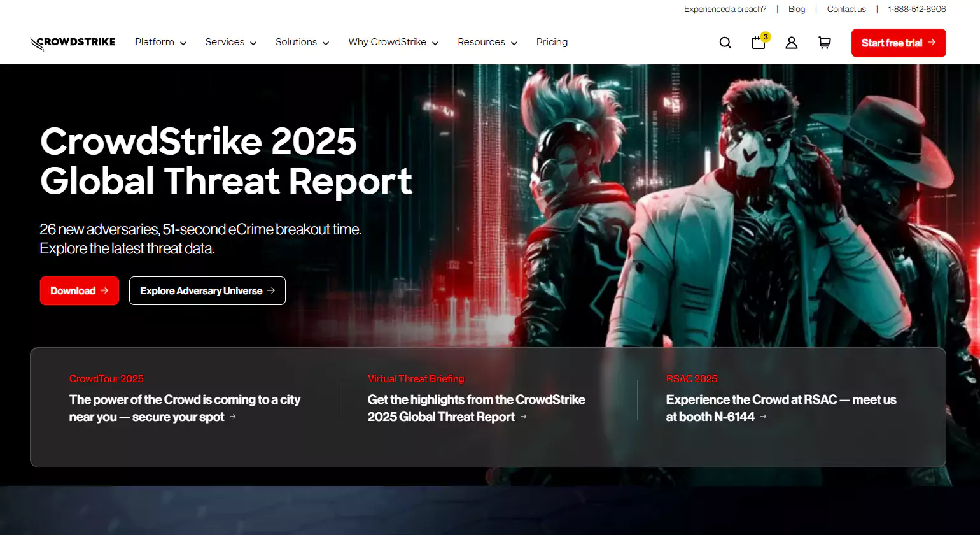The width and height of the screenshot is (980, 535).
Task: Click the arrow on the Virtual Threat Briefing card
Action: pyautogui.click(x=524, y=417)
